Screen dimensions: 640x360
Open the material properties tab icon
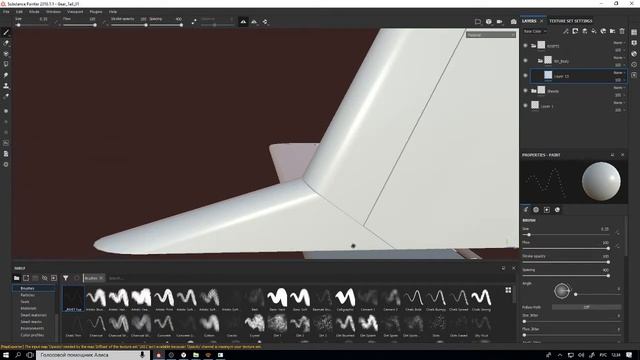click(x=557, y=210)
